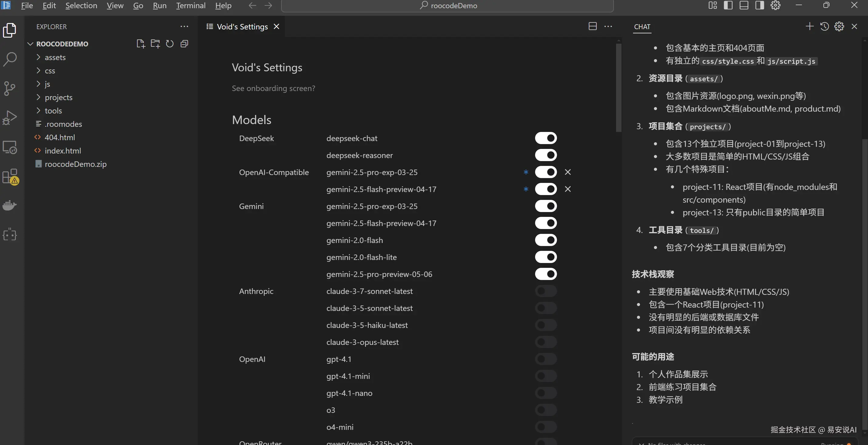This screenshot has width=868, height=445.
Task: Open the Terminal menu
Action: (x=191, y=6)
